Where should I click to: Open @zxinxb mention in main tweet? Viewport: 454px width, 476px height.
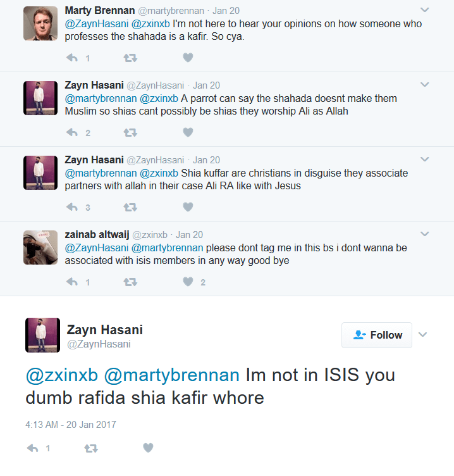(x=61, y=375)
